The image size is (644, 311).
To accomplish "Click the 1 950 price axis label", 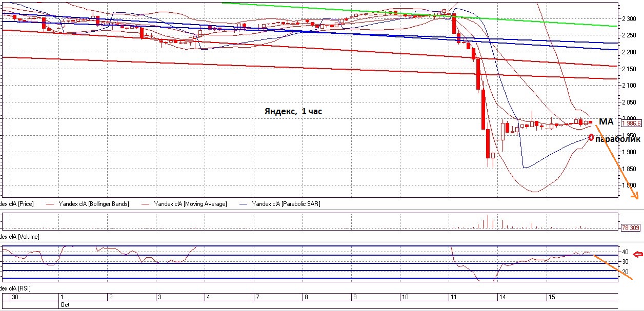I will click(629, 136).
